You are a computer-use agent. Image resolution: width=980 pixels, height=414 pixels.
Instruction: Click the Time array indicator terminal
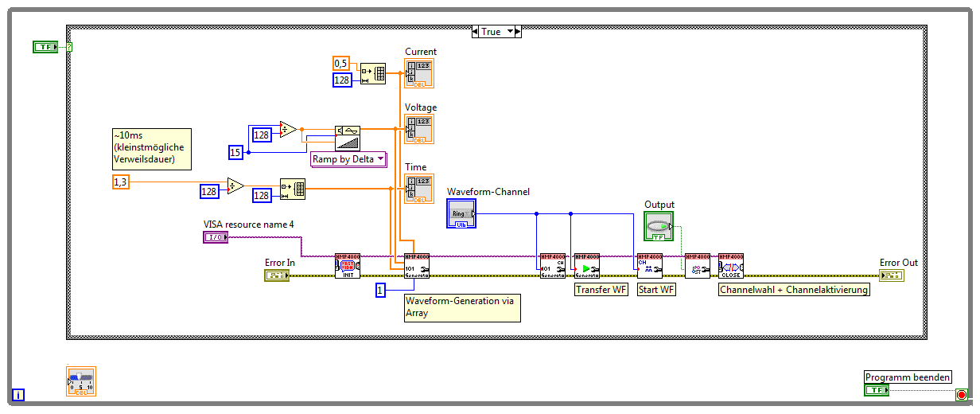419,189
